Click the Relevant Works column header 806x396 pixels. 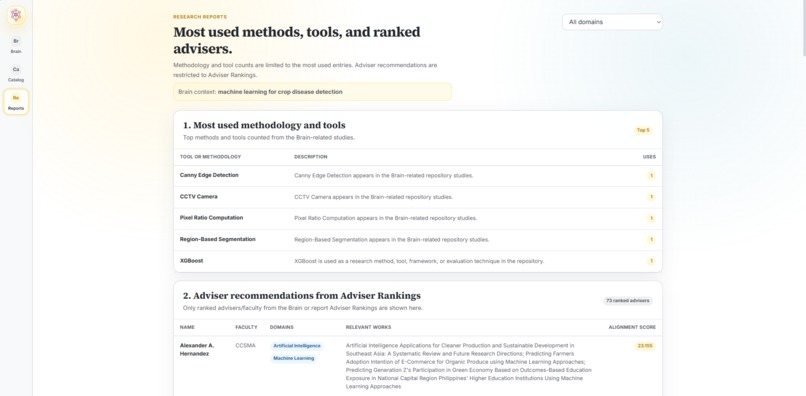click(369, 328)
